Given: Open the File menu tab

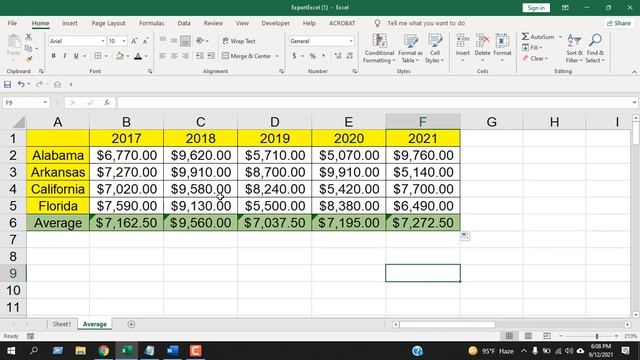Looking at the screenshot, I should [12, 23].
